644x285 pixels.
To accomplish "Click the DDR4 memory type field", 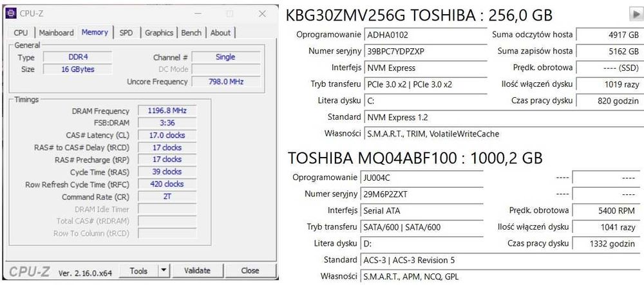I will [77, 57].
